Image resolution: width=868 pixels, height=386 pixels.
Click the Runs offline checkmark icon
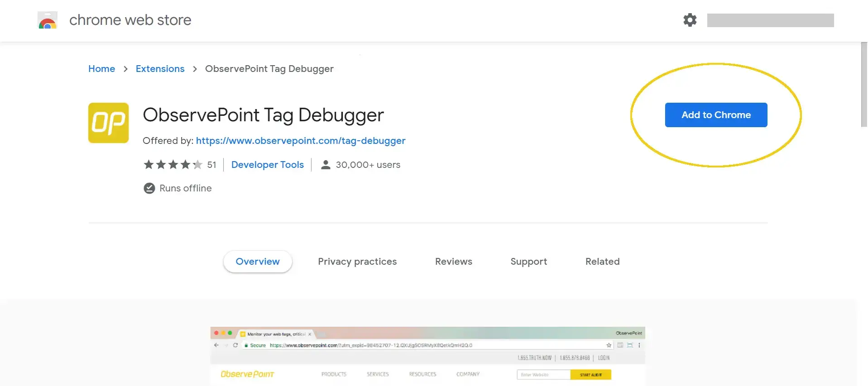(149, 188)
